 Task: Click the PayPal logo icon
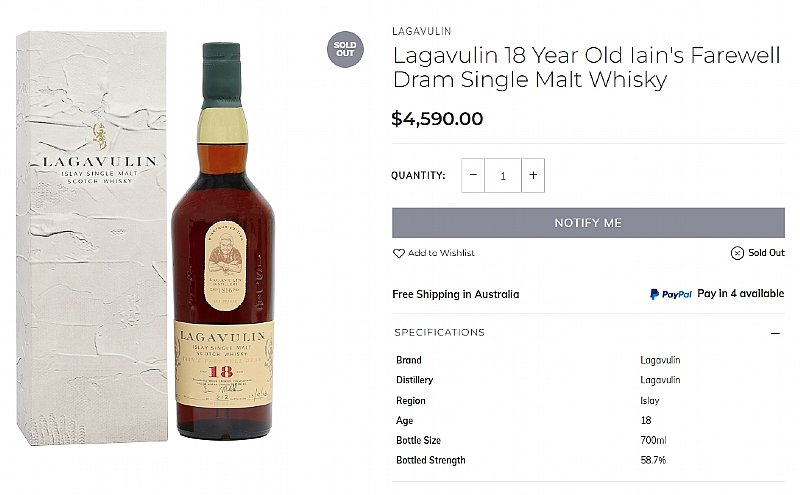pos(670,294)
